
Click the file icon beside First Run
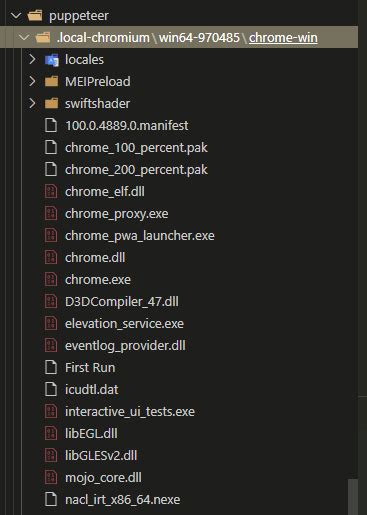click(x=51, y=368)
